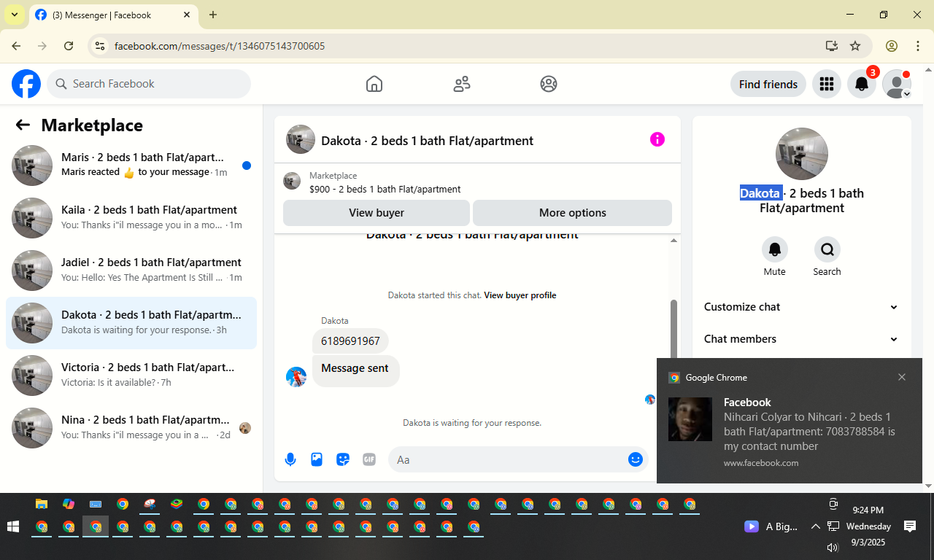The height and width of the screenshot is (560, 934).
Task: Choose a sticker using the sticker icon
Action: point(343,459)
